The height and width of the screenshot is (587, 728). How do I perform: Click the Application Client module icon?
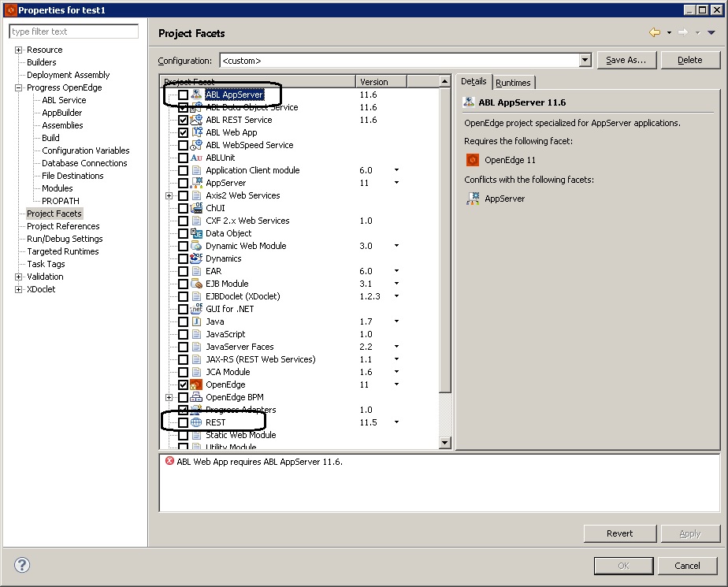pyautogui.click(x=196, y=170)
